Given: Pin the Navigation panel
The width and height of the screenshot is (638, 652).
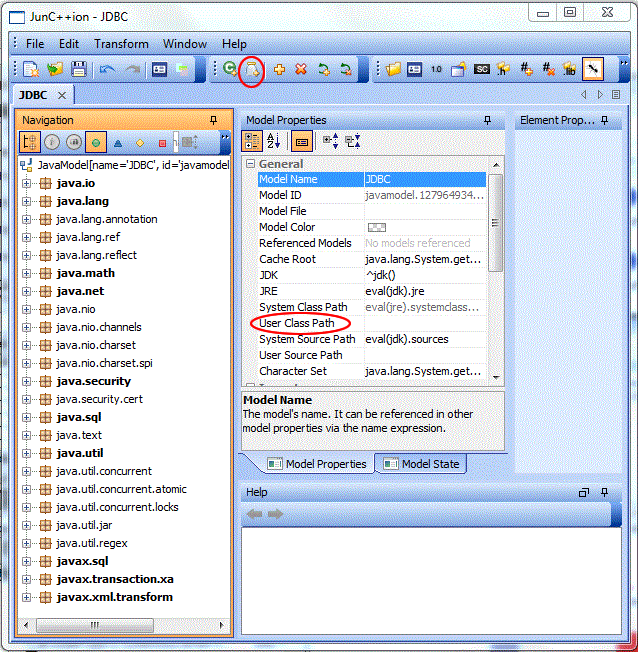Looking at the screenshot, I should [x=213, y=120].
